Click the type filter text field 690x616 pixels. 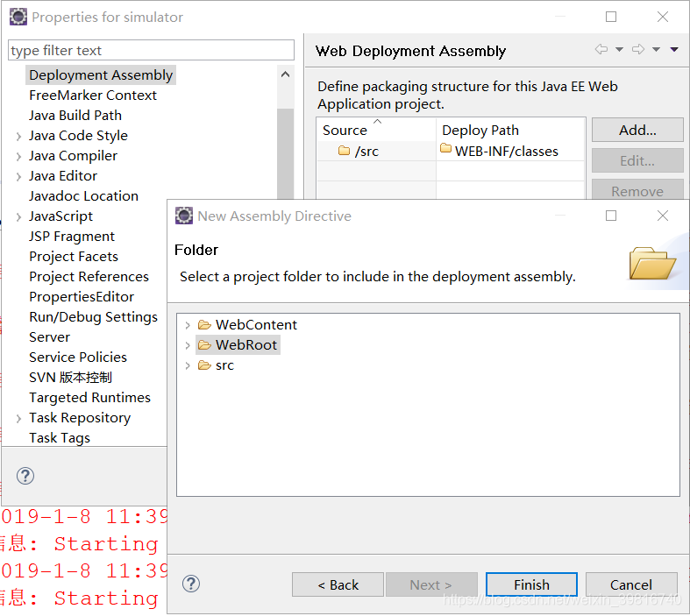[x=151, y=50]
